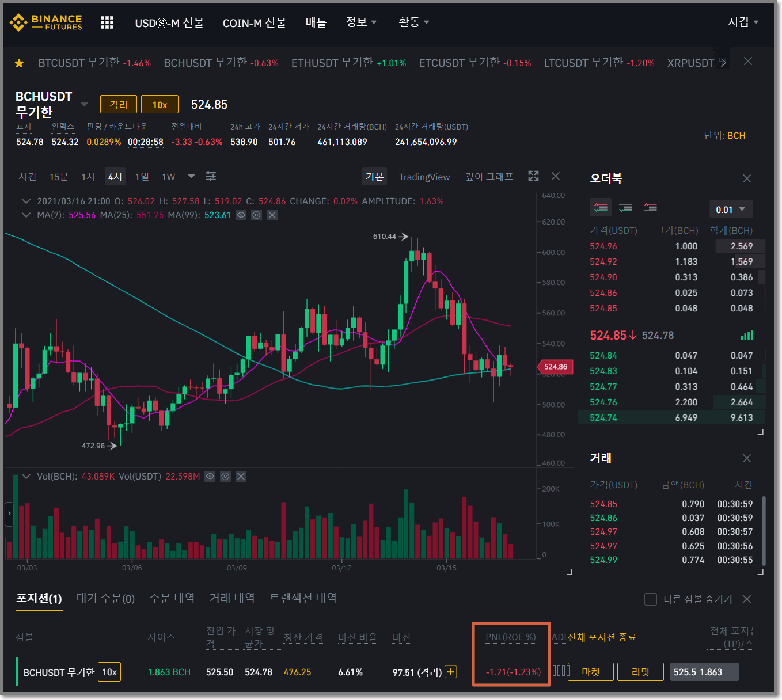Switch to 주문 내역 tab
This screenshot has height=700, width=782.
point(172,598)
